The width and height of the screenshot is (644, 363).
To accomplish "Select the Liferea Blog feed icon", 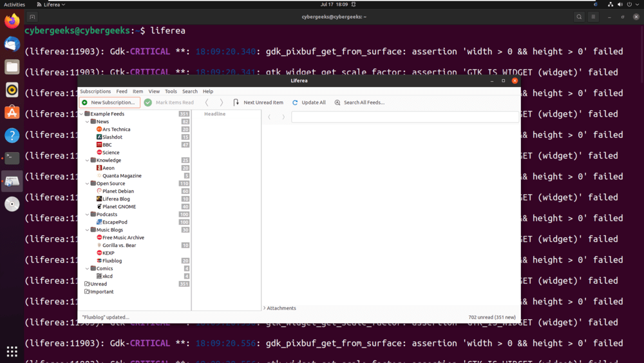I will tap(99, 199).
